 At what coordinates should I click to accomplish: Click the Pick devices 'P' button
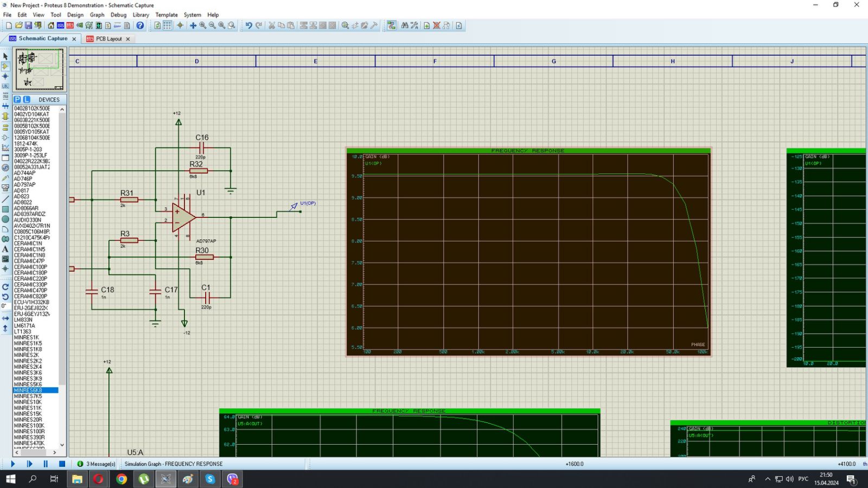click(x=17, y=100)
